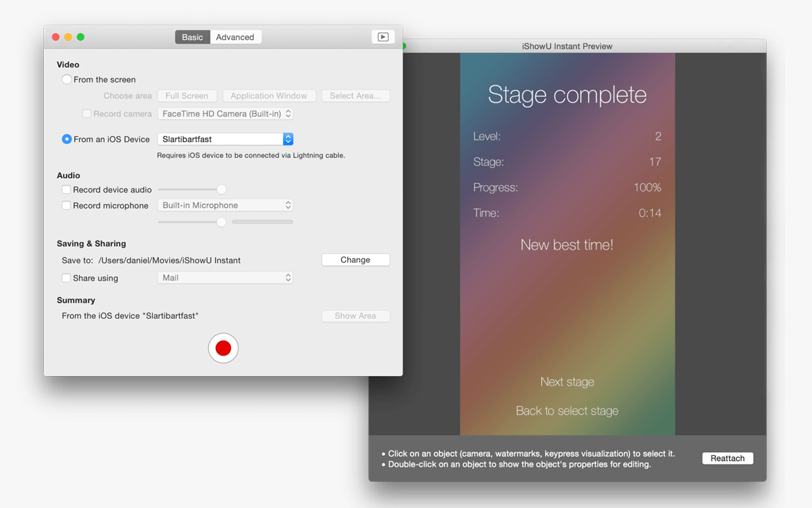Click the Progress value 100% in preview
This screenshot has width=812, height=508.
(x=648, y=188)
